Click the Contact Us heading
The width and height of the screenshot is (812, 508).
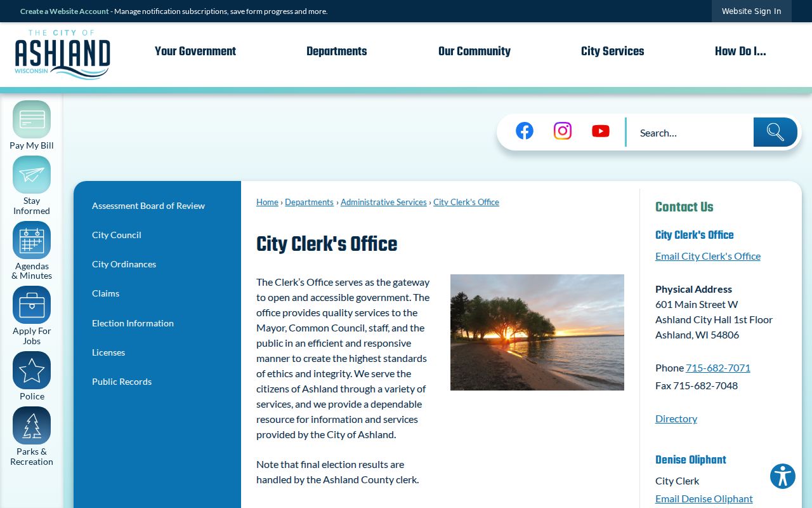click(x=684, y=207)
